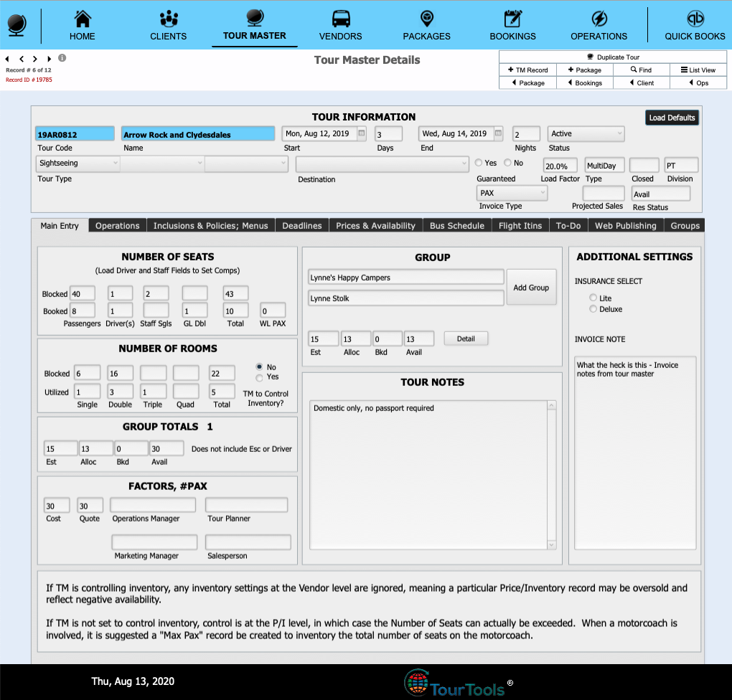
Task: Open the Destination dropdown
Action: (x=382, y=164)
